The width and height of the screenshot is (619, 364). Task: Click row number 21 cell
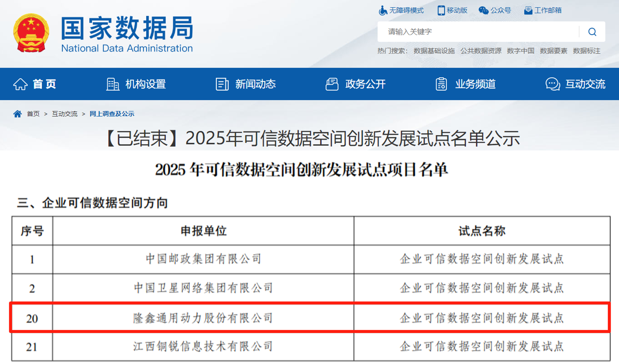pyautogui.click(x=32, y=347)
